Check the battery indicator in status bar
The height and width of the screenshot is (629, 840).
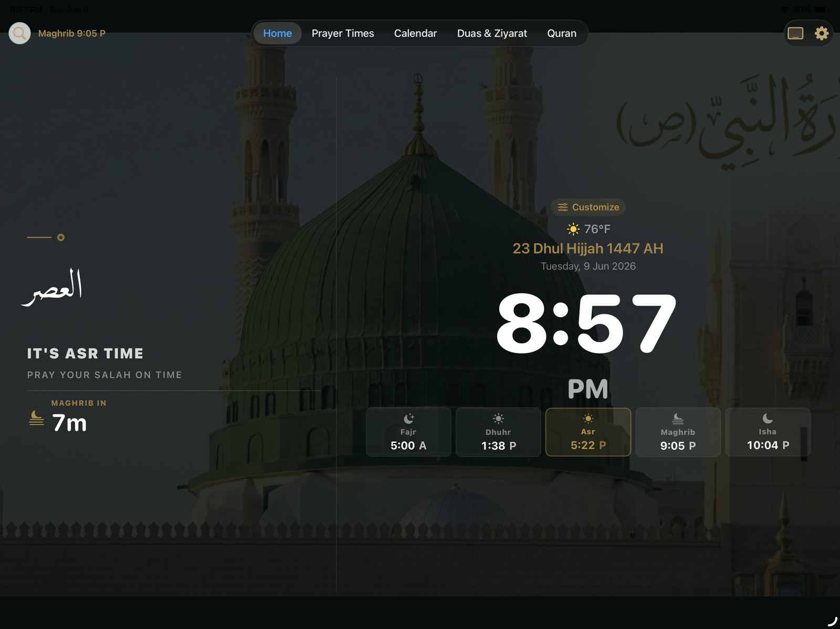pyautogui.click(x=821, y=9)
